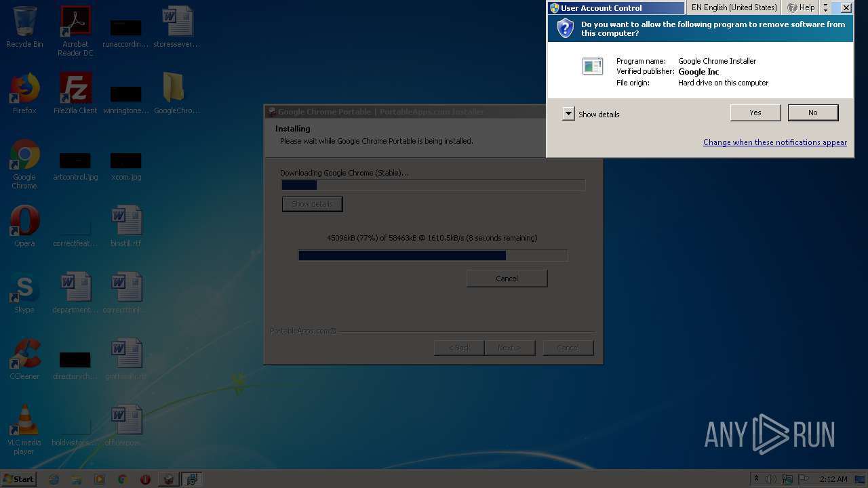Screen dimensions: 868x488
Task: Click the 'Downloading Google Chrome (Stable)...' status text
Action: coord(344,173)
